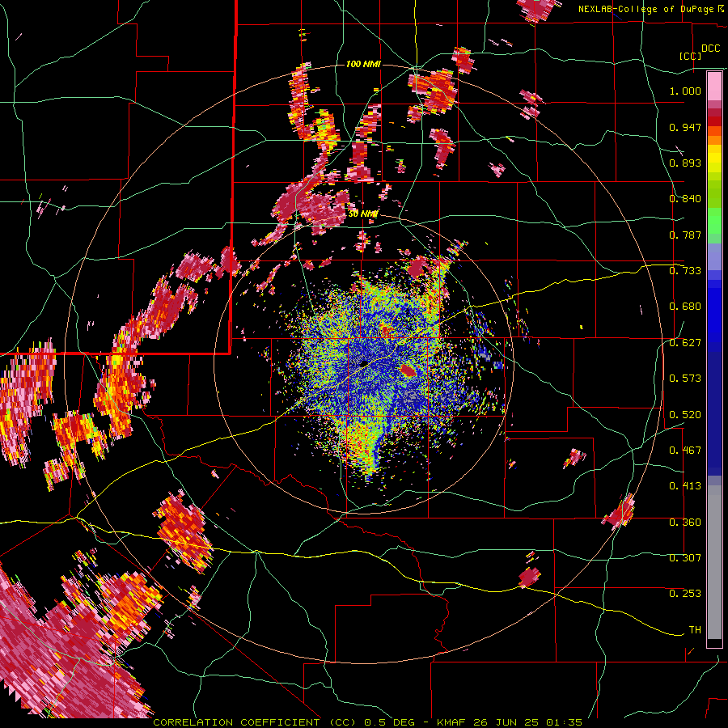Click the Correlation Coefficient KMAF caption line
Screen dimensions: 728x728
(x=367, y=722)
